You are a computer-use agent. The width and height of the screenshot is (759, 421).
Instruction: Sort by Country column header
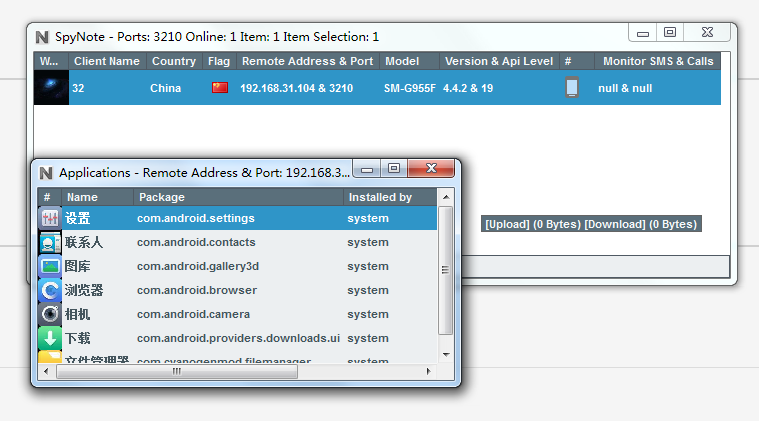(174, 61)
